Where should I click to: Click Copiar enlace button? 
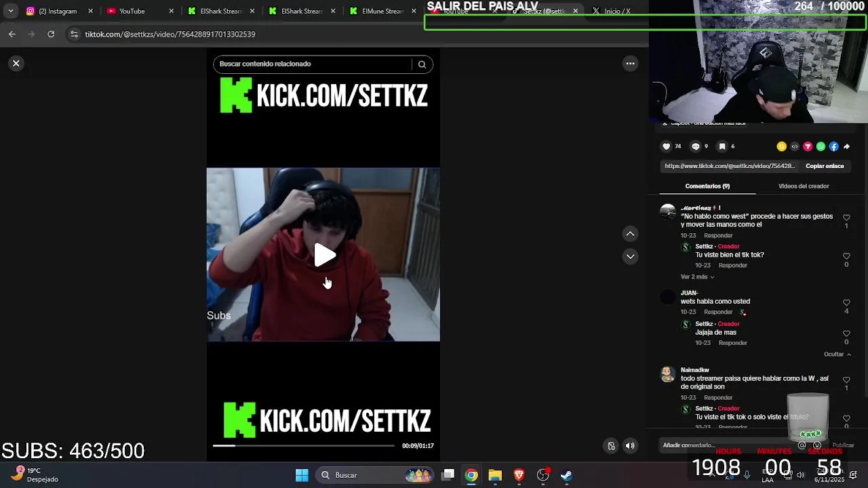[x=825, y=166]
